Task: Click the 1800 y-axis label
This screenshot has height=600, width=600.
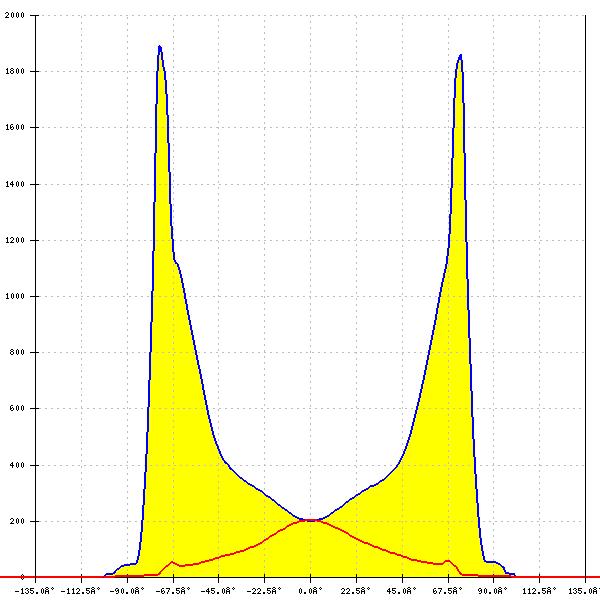Action: coord(15,71)
